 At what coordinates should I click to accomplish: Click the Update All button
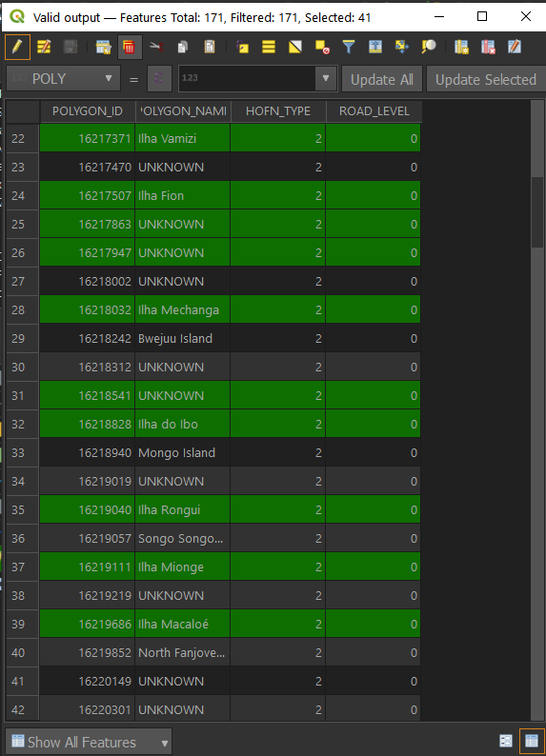click(x=382, y=79)
